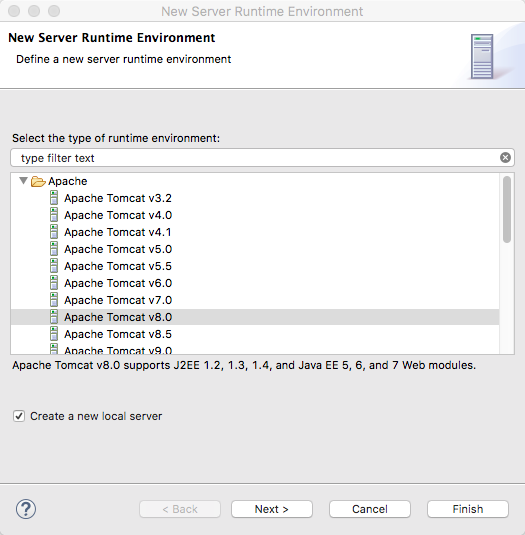Viewport: 525px width, 535px height.
Task: Select Apache Tomcat v4.1 text
Action: click(x=118, y=232)
